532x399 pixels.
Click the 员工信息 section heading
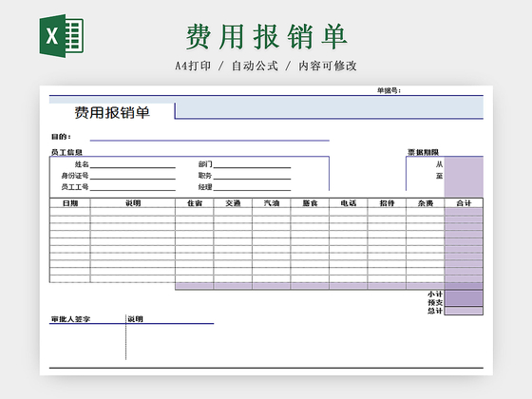tap(66, 152)
